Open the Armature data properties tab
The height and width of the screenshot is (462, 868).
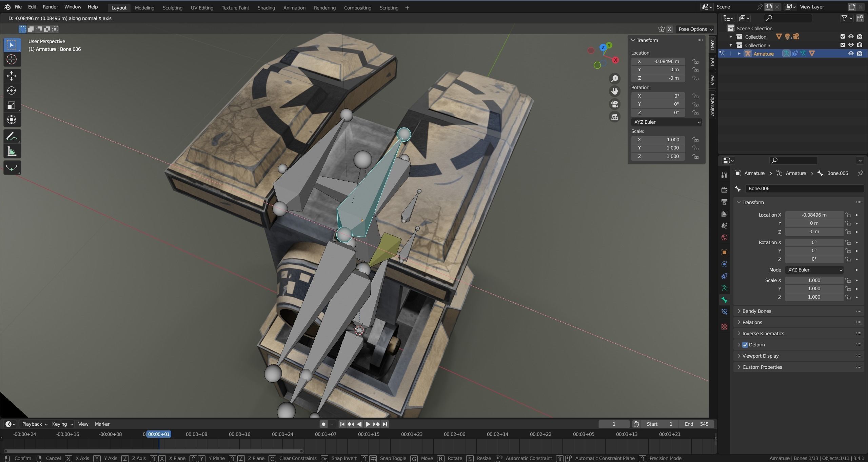(725, 288)
